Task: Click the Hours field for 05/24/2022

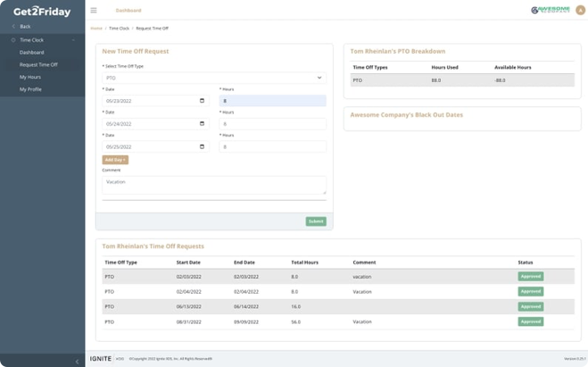Action: (x=273, y=124)
